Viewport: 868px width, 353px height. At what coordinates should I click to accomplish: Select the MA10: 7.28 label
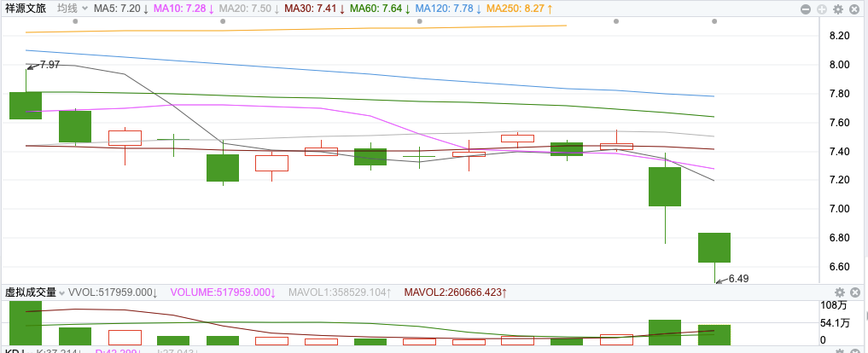184,9
